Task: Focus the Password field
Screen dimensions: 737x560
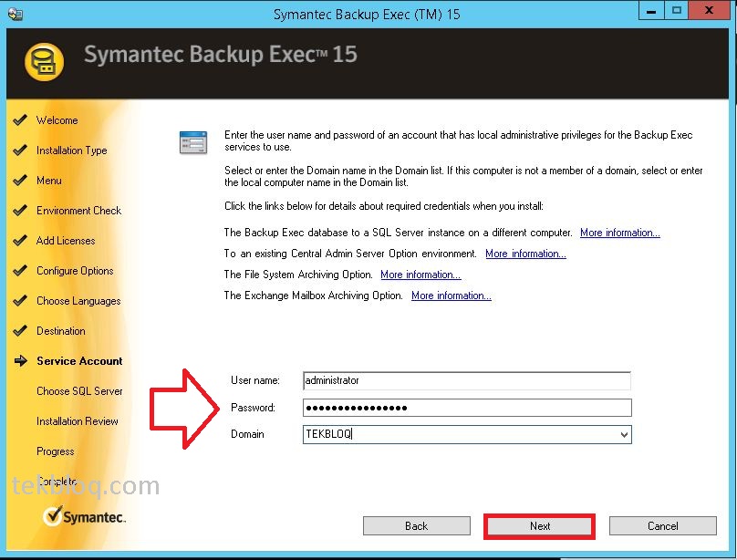Action: pyautogui.click(x=467, y=408)
